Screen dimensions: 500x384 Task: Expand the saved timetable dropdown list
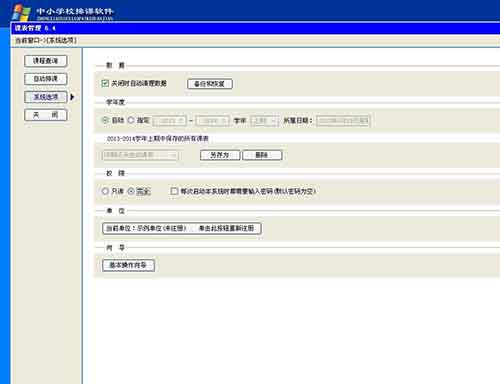pos(140,155)
